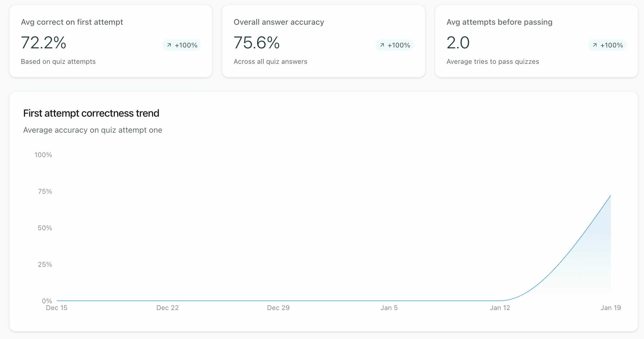The height and width of the screenshot is (339, 644).
Task: Click the 2.0 average attempts value
Action: pyautogui.click(x=458, y=43)
